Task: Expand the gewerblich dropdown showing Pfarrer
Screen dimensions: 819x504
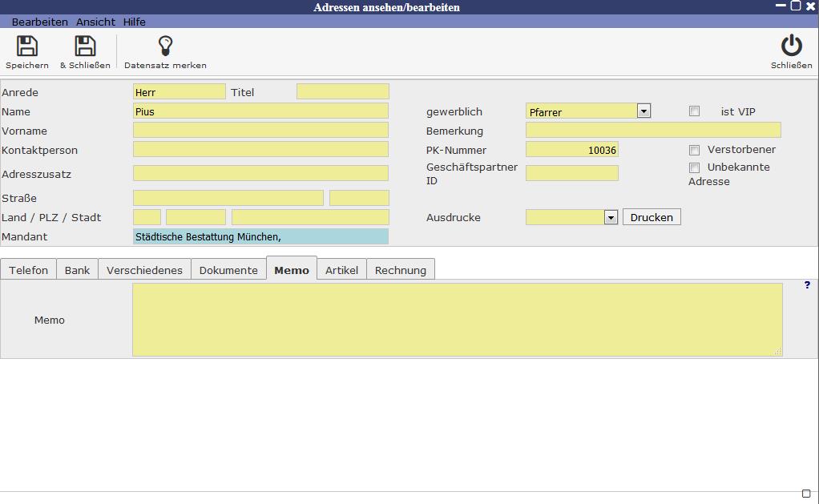Action: (x=643, y=111)
